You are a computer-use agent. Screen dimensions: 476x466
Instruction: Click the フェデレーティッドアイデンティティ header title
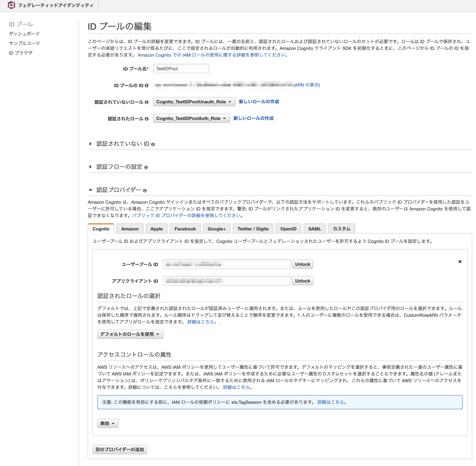click(x=56, y=5)
